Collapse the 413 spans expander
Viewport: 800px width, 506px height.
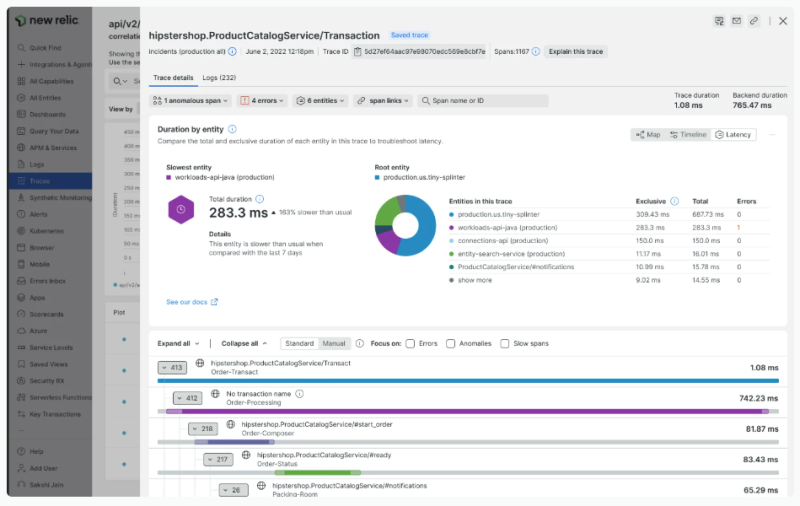(172, 367)
